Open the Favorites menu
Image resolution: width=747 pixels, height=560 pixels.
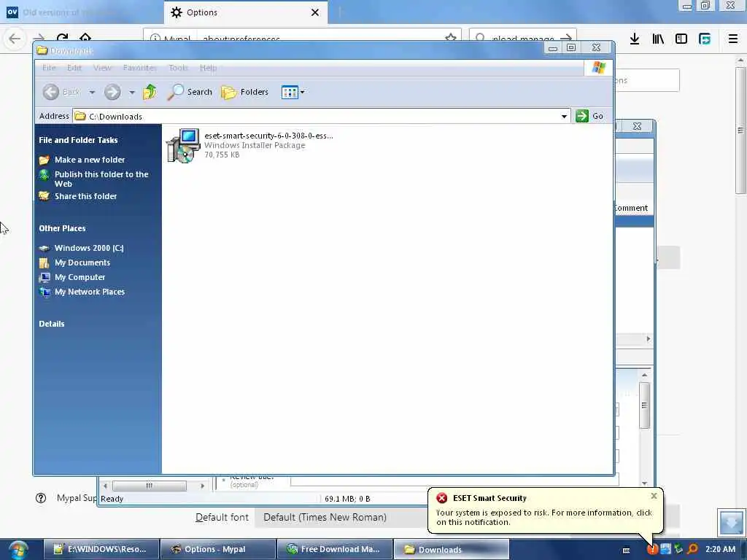click(139, 68)
